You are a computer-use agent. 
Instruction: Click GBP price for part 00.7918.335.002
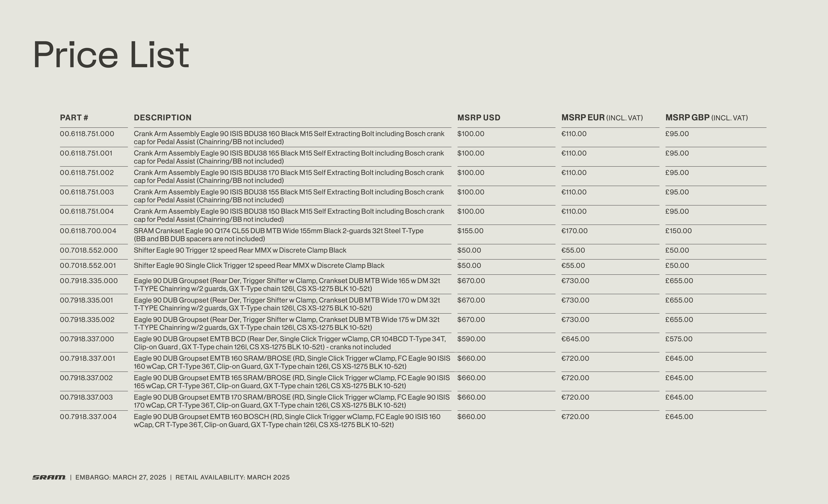click(679, 320)
